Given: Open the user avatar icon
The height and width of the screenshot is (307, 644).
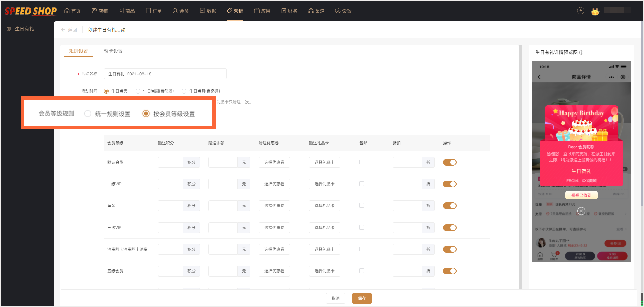Looking at the screenshot, I should point(595,11).
